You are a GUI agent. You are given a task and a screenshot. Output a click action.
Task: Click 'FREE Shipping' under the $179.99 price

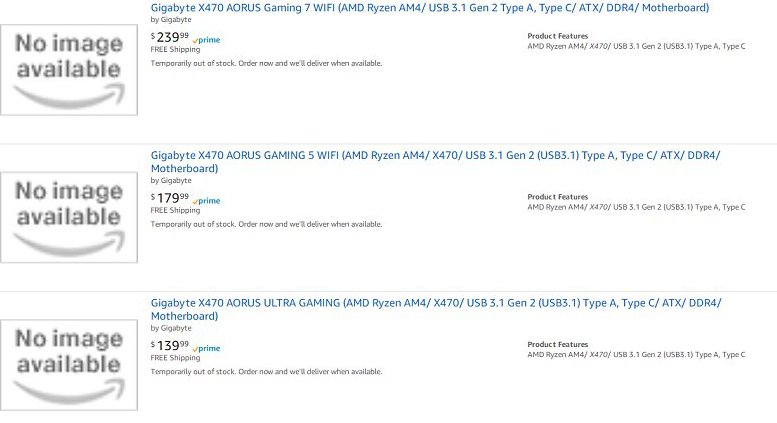175,211
